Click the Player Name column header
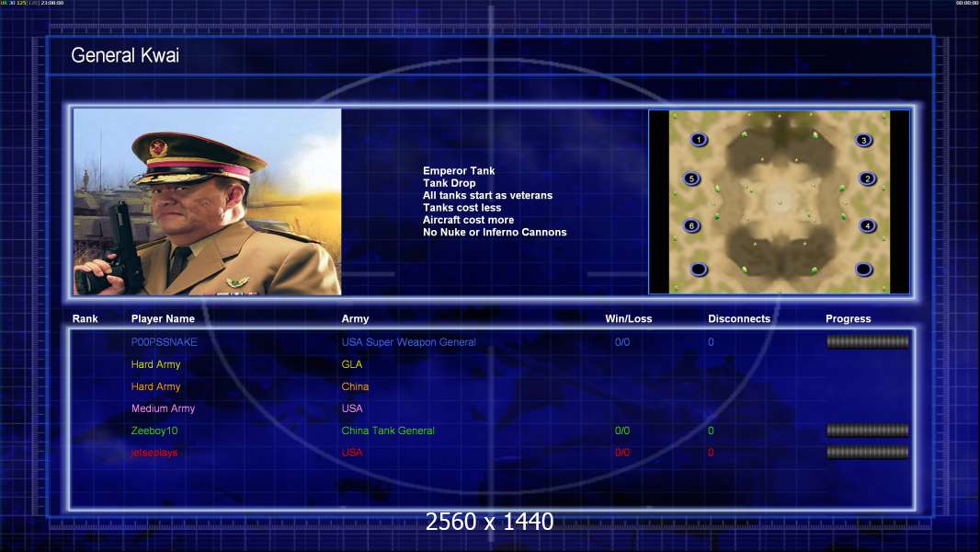The width and height of the screenshot is (980, 552). pos(163,319)
